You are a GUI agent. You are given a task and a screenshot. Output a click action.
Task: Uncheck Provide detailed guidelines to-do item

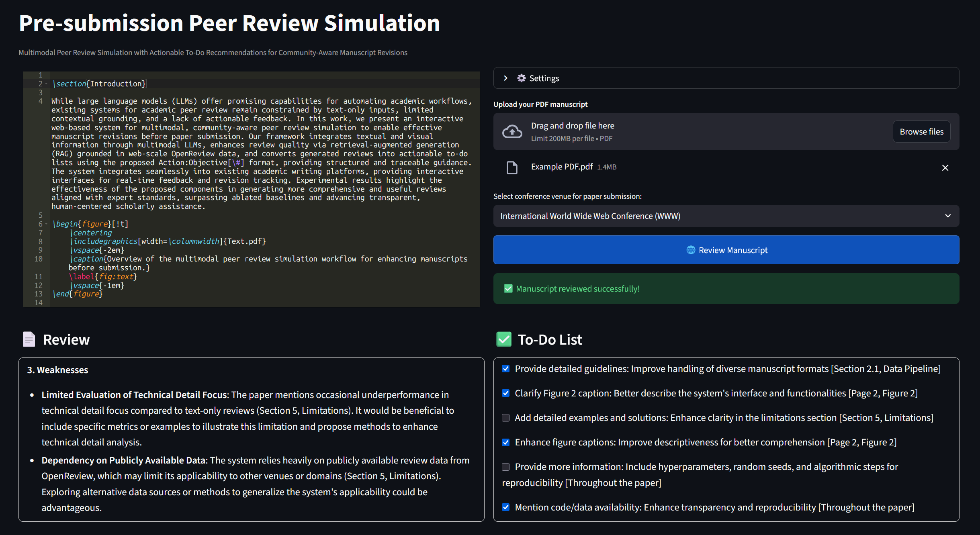pyautogui.click(x=506, y=369)
